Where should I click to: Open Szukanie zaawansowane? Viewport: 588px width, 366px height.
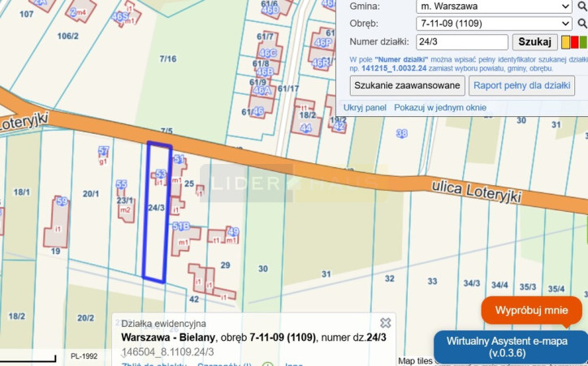pyautogui.click(x=407, y=85)
